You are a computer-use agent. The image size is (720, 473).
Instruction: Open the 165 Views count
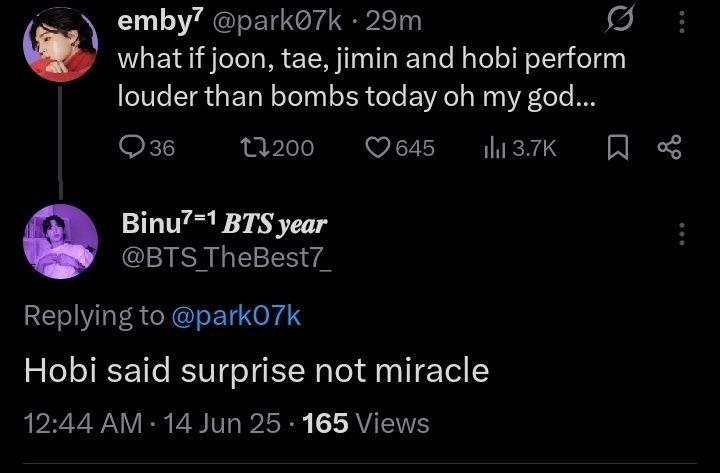366,423
